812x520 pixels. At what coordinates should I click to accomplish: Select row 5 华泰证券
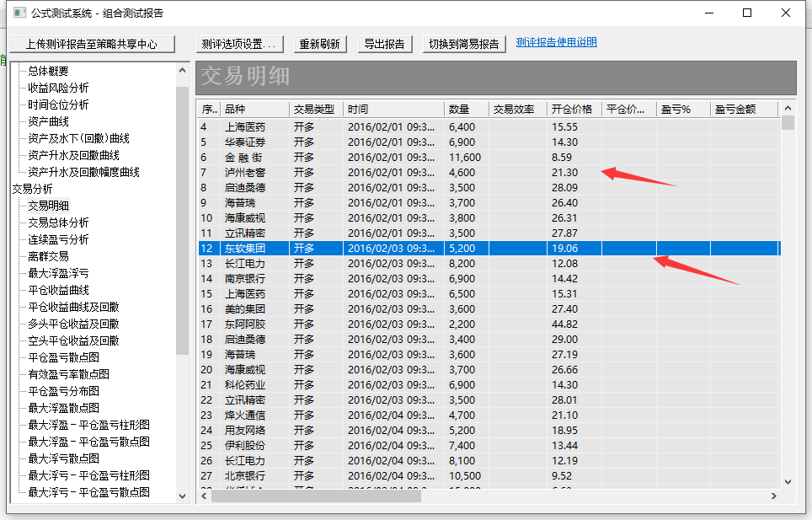[489, 142]
